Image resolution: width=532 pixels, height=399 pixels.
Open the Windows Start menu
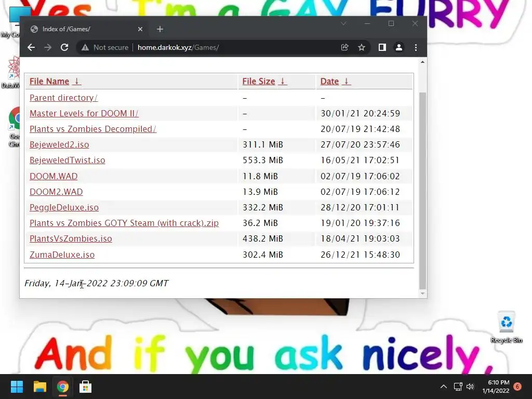[17, 387]
